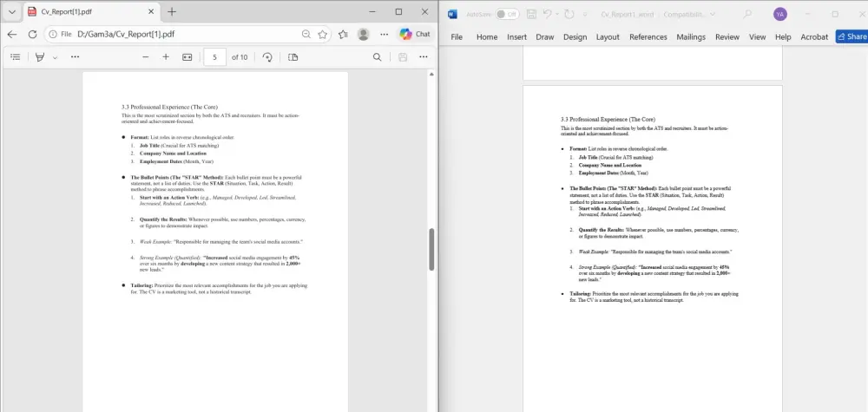Screen dimensions: 868x412
Task: Toggle the PDF table of contents
Action: (16, 57)
